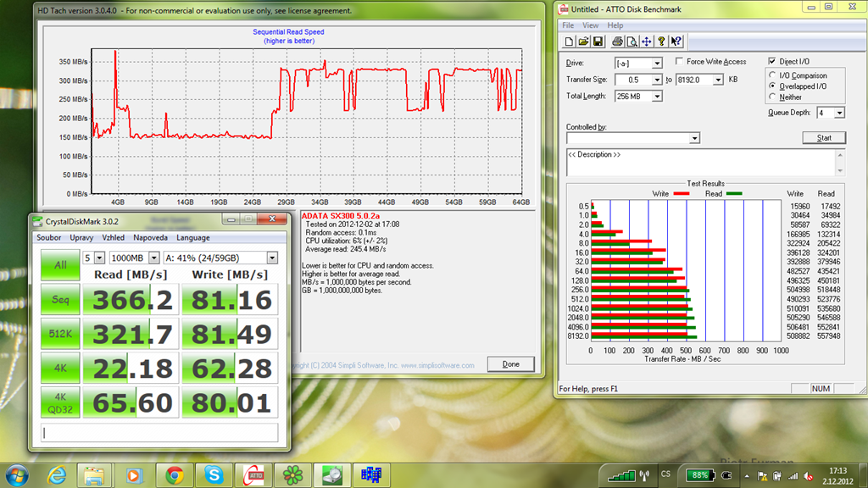Click the yellow question mark About icon
The height and width of the screenshot is (488, 868).
coord(661,42)
